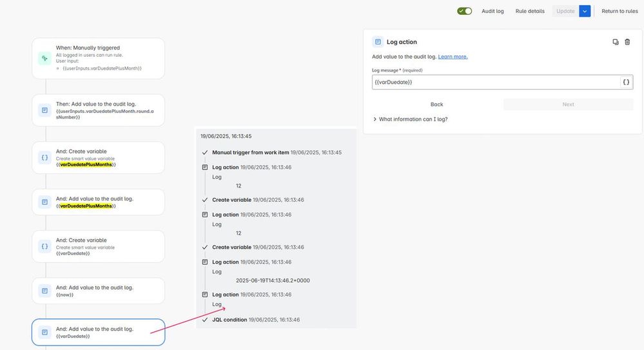This screenshot has width=644, height=350.
Task: Click the first Log action entry in audit log
Action: coord(252,167)
